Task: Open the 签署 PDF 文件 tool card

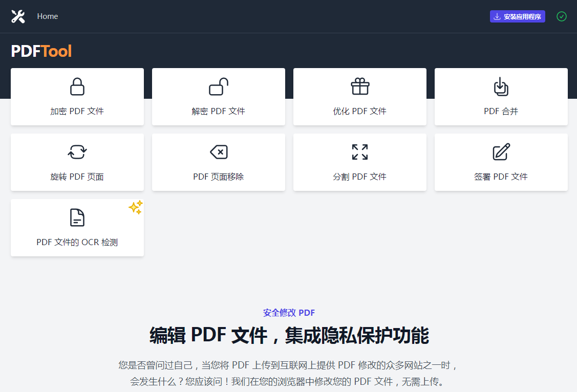Action: point(501,162)
